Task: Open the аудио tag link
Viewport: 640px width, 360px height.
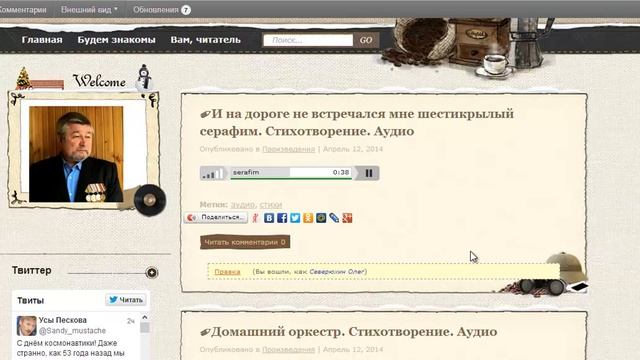Action: tap(243, 204)
